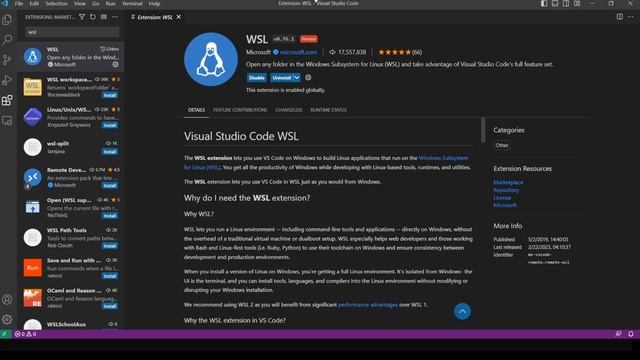This screenshot has height=360, width=640.
Task: Click the feedback icon in status bar
Action: pyautogui.click(x=618, y=334)
